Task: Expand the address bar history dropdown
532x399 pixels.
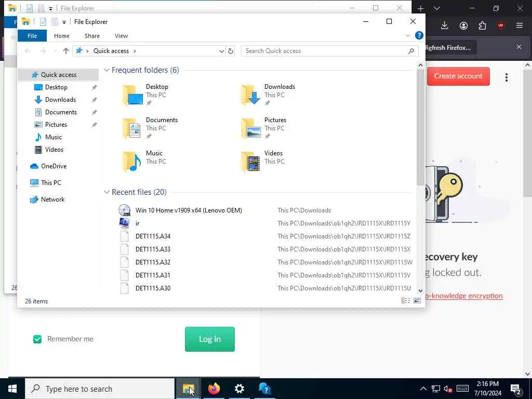Action: click(x=221, y=51)
